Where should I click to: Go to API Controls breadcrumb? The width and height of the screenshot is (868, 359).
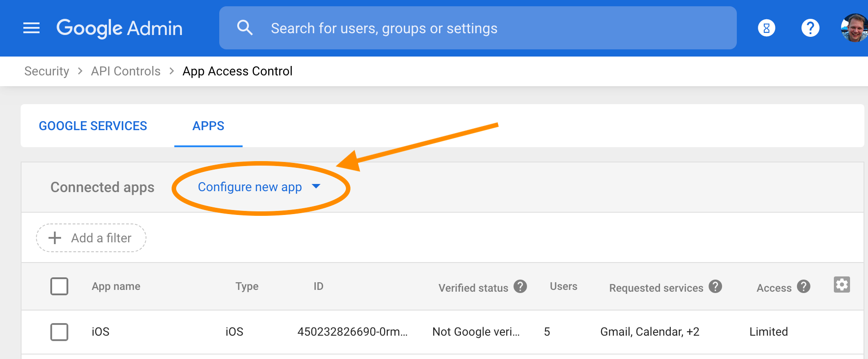[126, 71]
